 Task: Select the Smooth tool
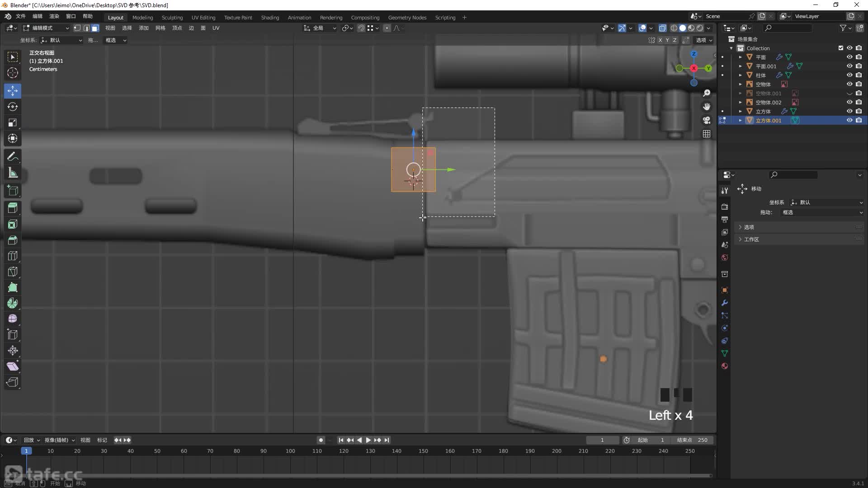point(13,319)
